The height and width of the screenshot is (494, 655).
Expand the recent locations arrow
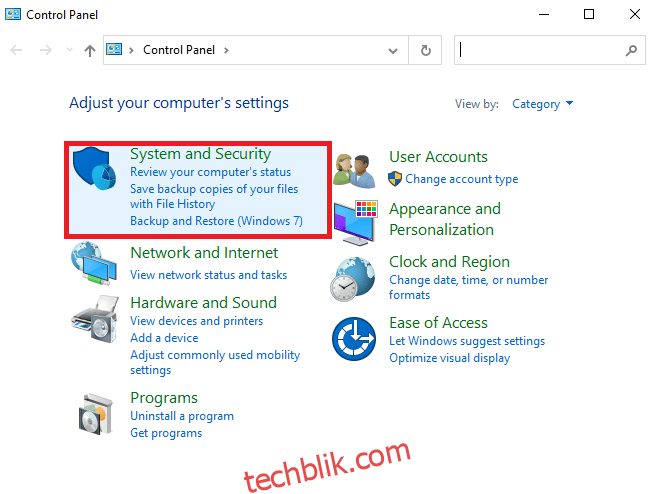click(69, 50)
